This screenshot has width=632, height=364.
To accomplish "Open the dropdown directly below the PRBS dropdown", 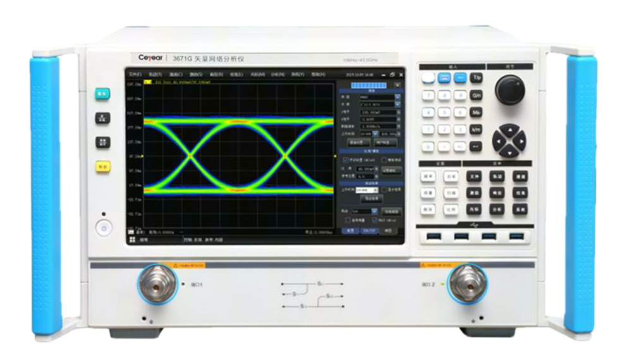I will point(377,105).
